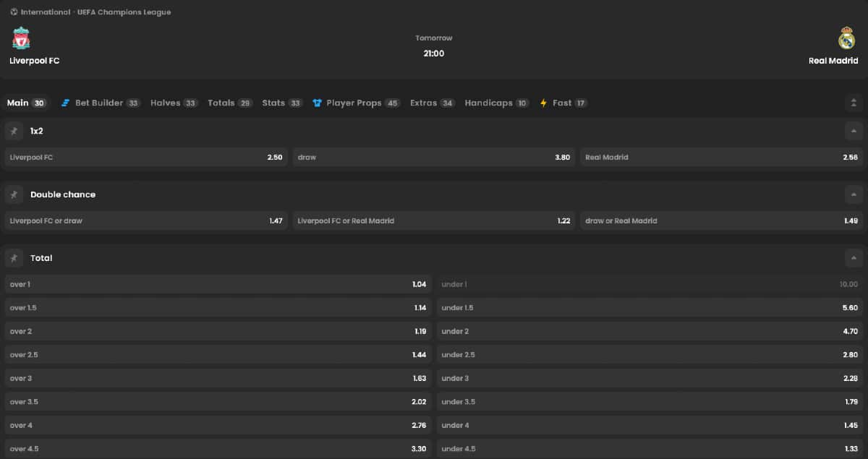
Task: Click the football icon beside International
Action: tap(14, 12)
